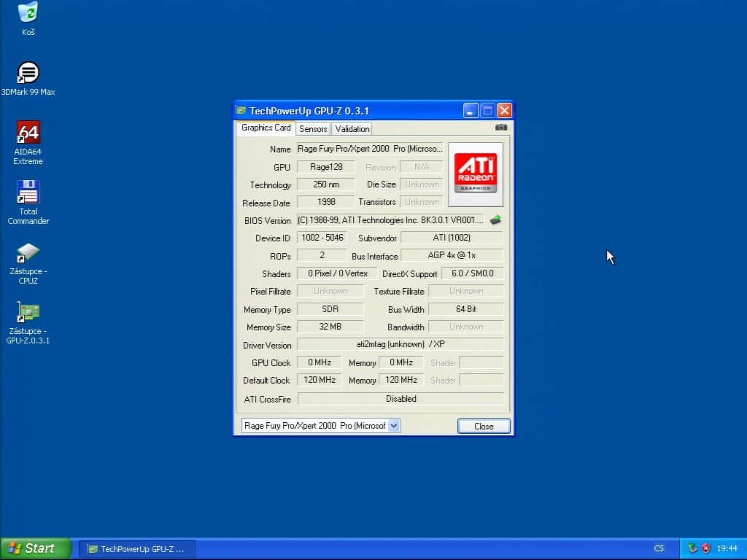Click the Default Clock field 120 MHz

coord(320,381)
